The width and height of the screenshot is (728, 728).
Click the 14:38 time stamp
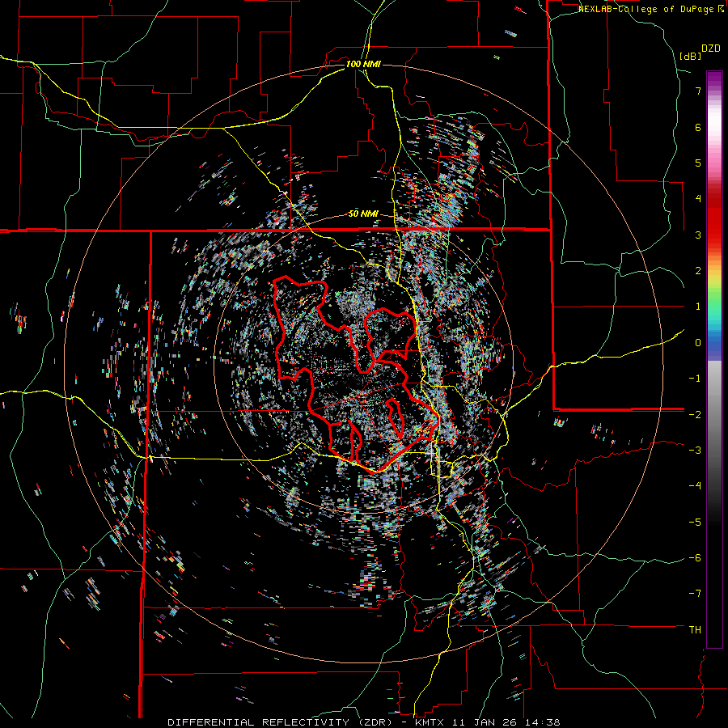544,722
